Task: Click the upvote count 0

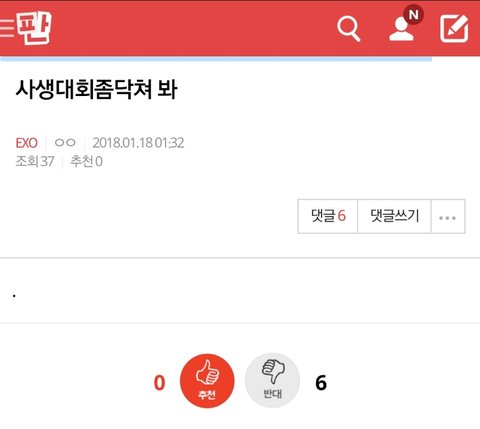Action: click(159, 383)
